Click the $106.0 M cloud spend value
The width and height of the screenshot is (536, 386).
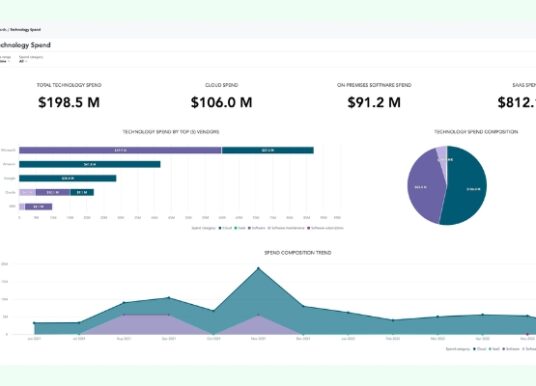[222, 102]
